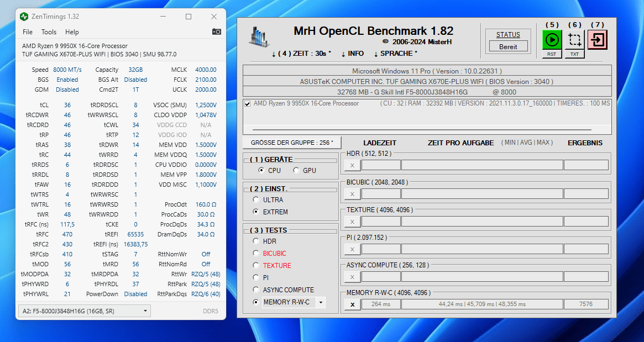Click the ProcOdt value 160.0 Ω
The width and height of the screenshot is (644, 342).
coord(206,204)
